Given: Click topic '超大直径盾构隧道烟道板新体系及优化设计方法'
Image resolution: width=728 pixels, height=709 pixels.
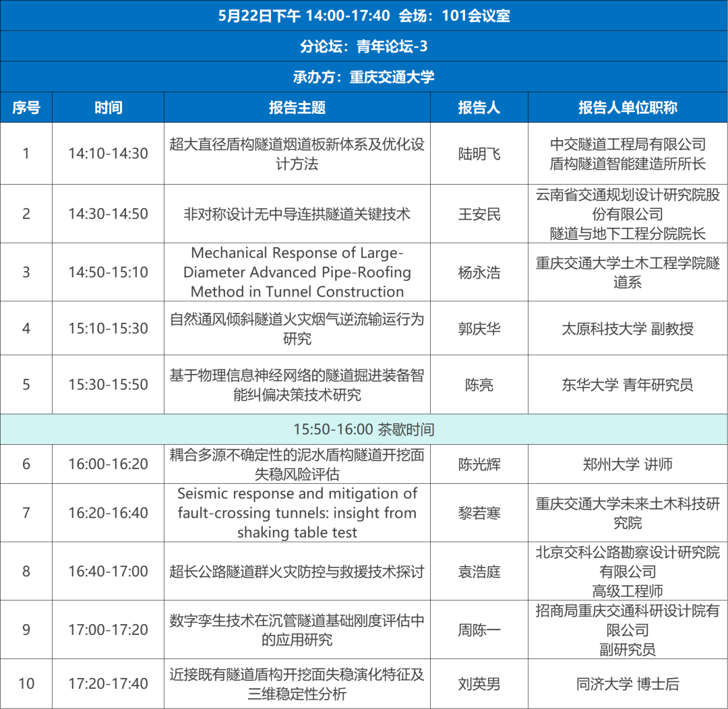Looking at the screenshot, I should [297, 154].
